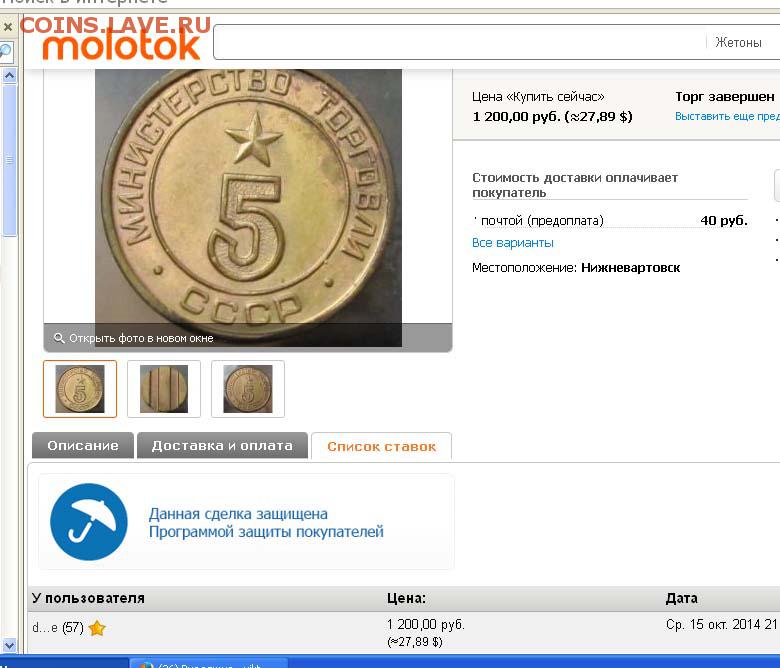Click the molotok logo
Image resolution: width=780 pixels, height=668 pixels.
click(x=121, y=46)
